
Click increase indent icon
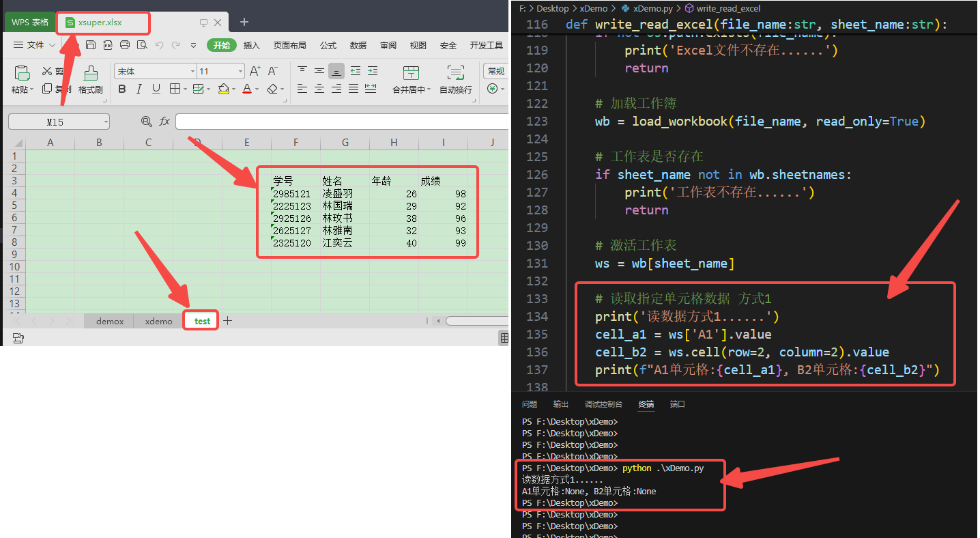372,71
